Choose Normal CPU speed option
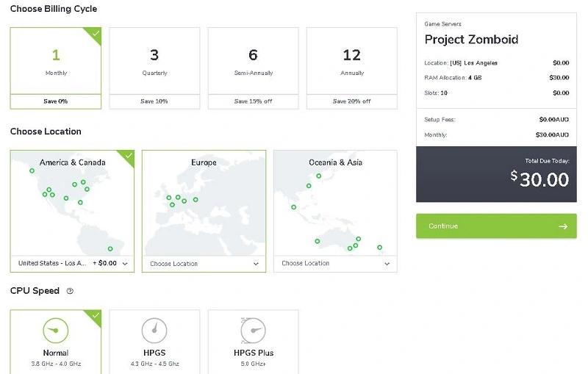This screenshot has width=588, height=374. coord(56,342)
